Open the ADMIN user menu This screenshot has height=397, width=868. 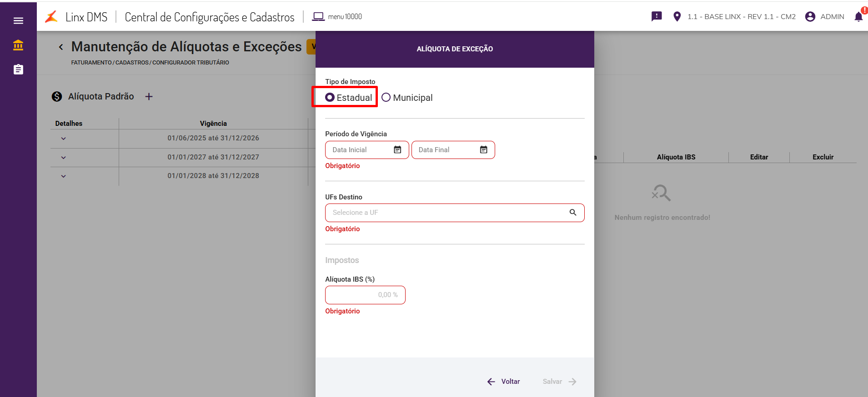click(x=824, y=17)
